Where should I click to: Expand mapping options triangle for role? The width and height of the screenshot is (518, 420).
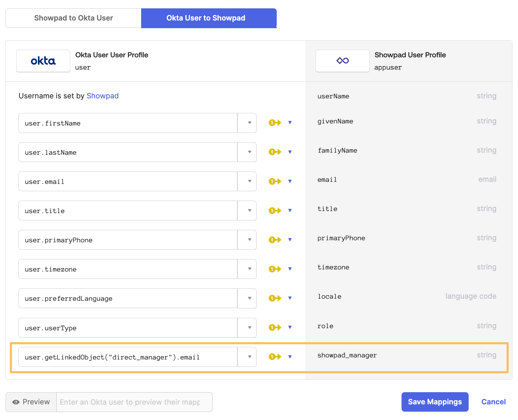(x=290, y=328)
